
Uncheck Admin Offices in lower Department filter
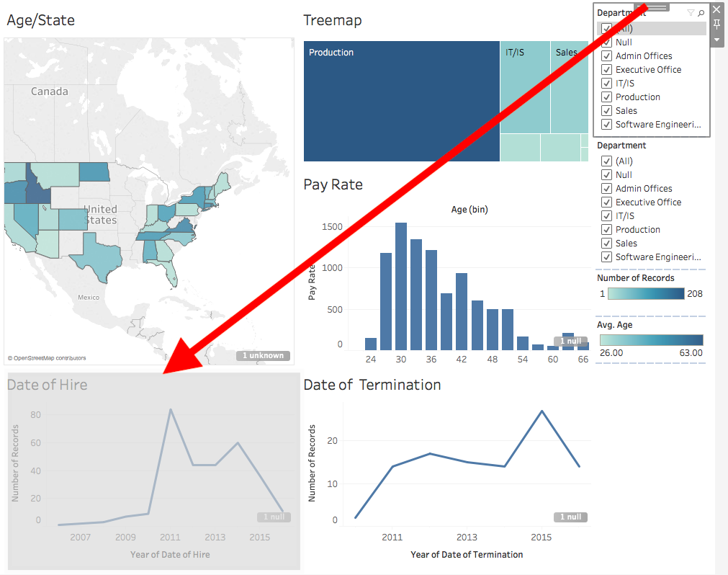(x=606, y=189)
